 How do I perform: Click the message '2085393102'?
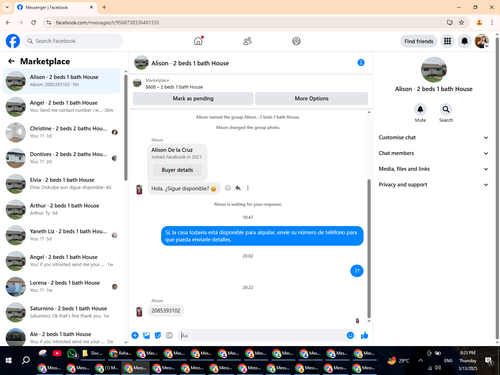coord(166,310)
